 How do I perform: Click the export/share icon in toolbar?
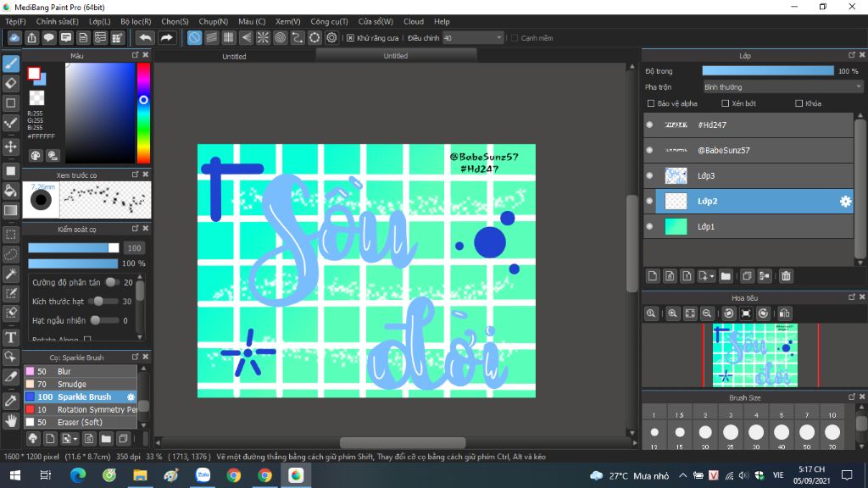tap(31, 37)
